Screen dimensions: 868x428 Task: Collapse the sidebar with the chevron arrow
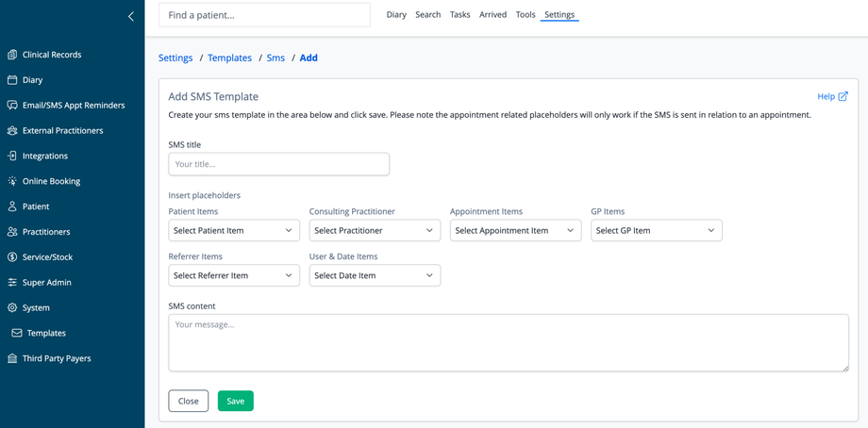tap(131, 16)
